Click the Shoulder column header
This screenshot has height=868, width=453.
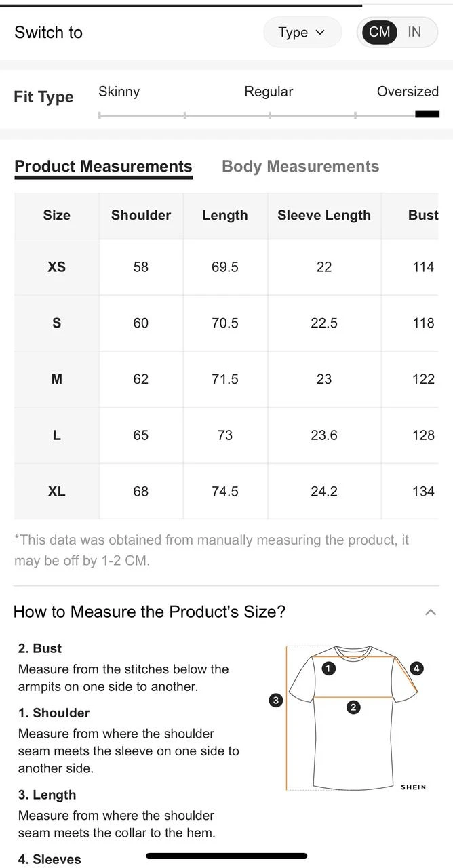click(x=141, y=216)
